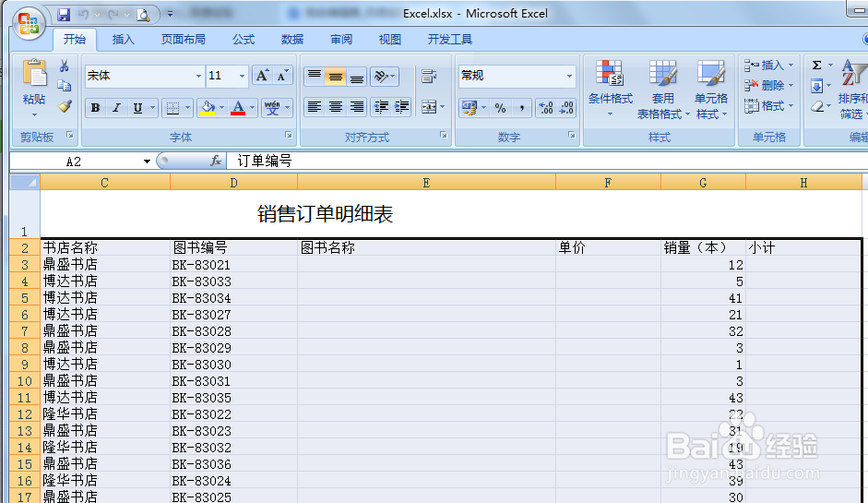Viewport: 868px width, 503px height.
Task: Expand the Name Box dropdown arrow
Action: pos(147,162)
